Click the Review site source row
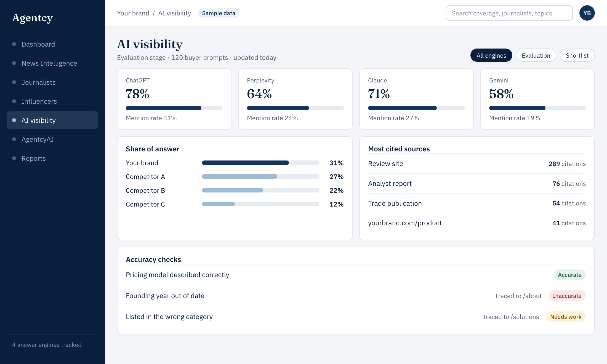The image size is (607, 364). pos(477,164)
